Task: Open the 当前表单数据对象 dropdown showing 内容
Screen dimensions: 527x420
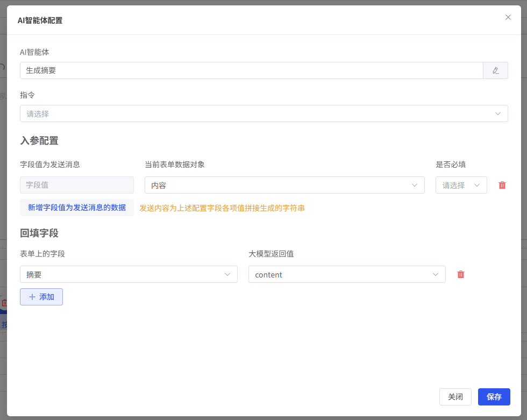Action: (x=284, y=185)
